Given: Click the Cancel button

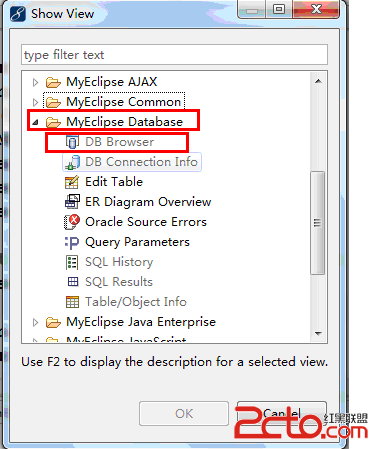Looking at the screenshot, I should [x=282, y=414].
